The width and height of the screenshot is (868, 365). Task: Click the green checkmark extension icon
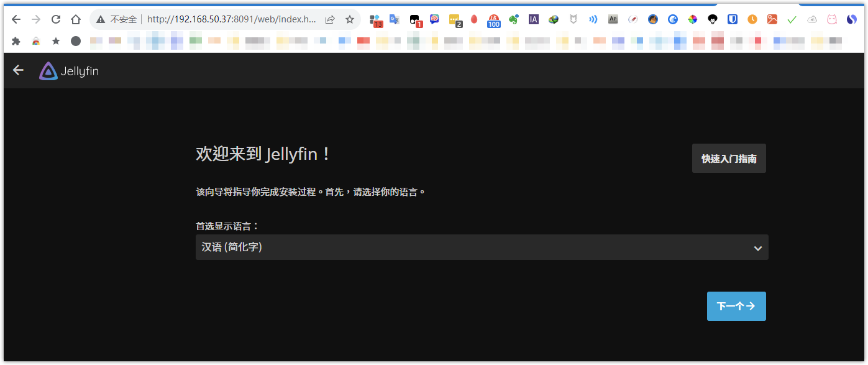792,19
